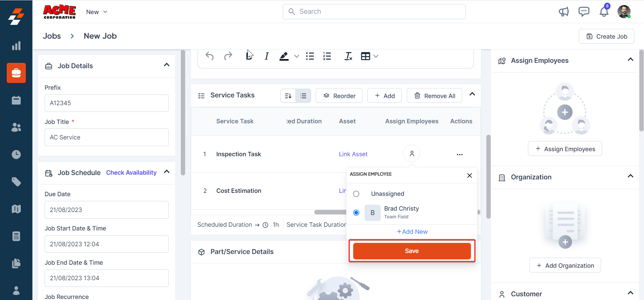Image resolution: width=644 pixels, height=300 pixels.
Task: Collapse the Assign Employees panel
Action: 630,59
